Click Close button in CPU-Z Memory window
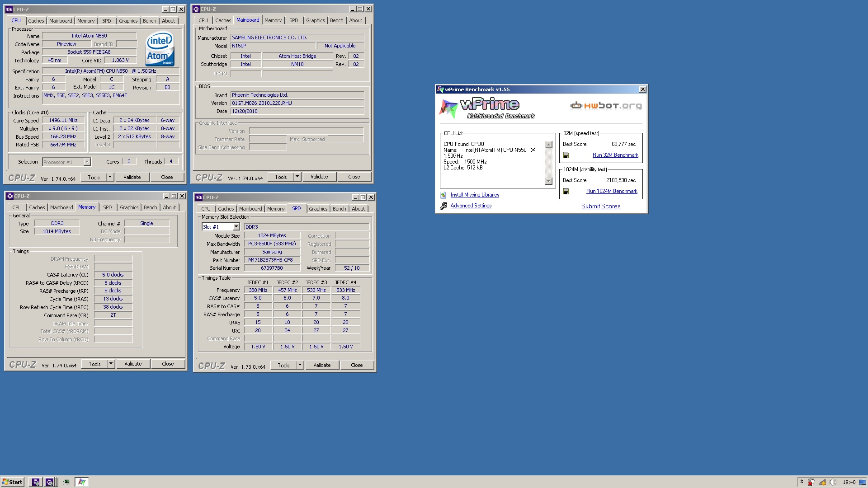The height and width of the screenshot is (488, 868). (x=168, y=364)
